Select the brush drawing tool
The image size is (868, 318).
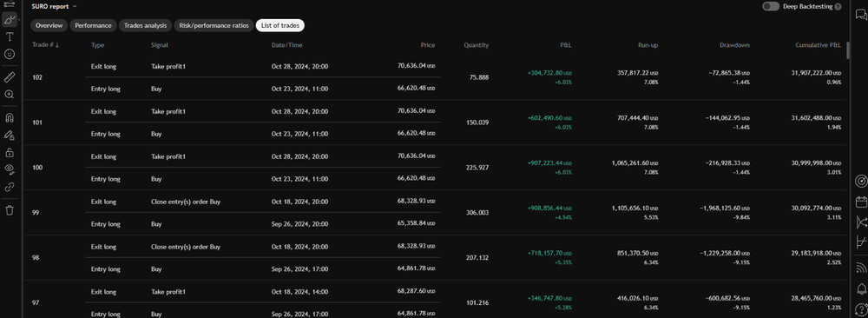click(9, 20)
